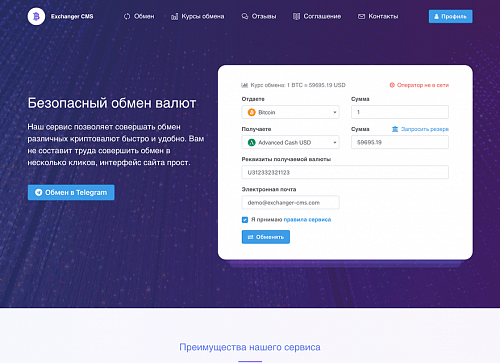Click the orange Bitcoin coin icon
Image resolution: width=500 pixels, height=363 pixels.
(252, 112)
